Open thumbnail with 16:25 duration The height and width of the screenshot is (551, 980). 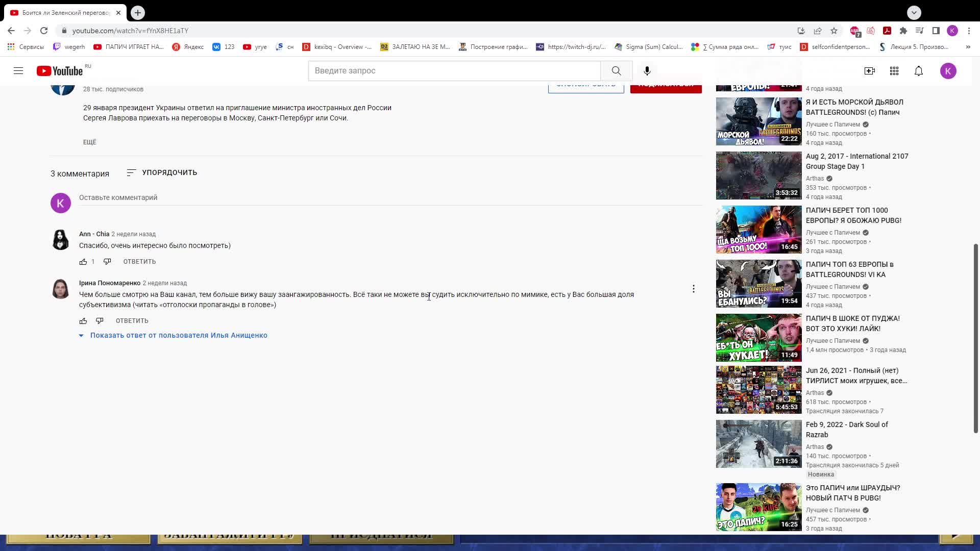click(758, 507)
